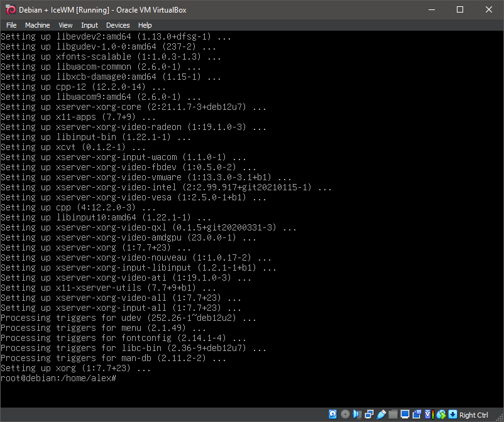This screenshot has height=422, width=504.
Task: Click the mouse integration indicator
Action: coord(441,414)
